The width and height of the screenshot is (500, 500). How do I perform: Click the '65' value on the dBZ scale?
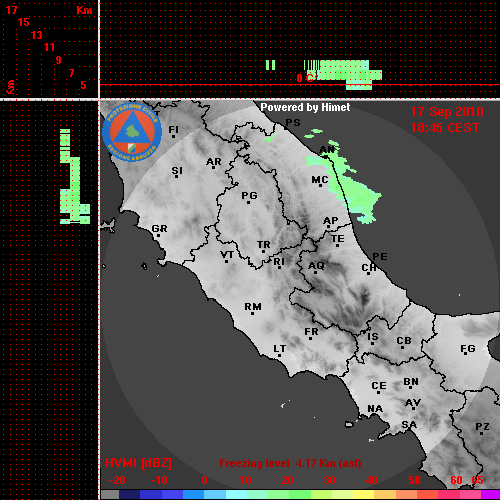[x=477, y=480]
